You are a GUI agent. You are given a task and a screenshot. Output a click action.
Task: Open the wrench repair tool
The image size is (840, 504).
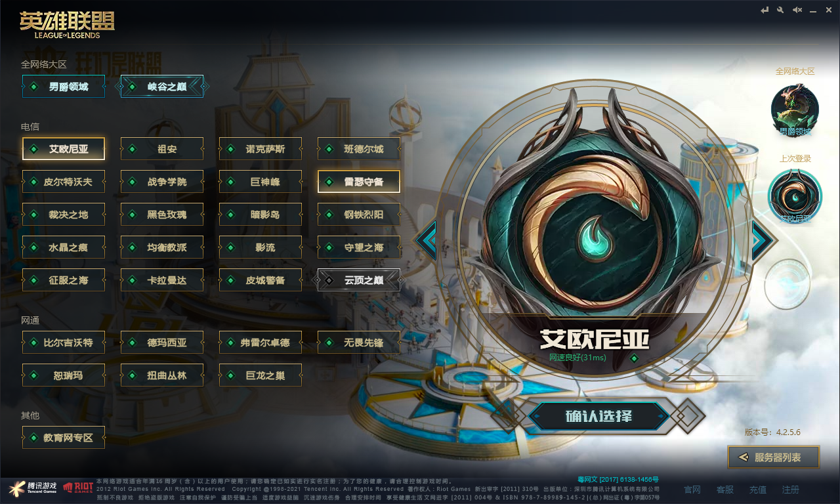coord(780,10)
